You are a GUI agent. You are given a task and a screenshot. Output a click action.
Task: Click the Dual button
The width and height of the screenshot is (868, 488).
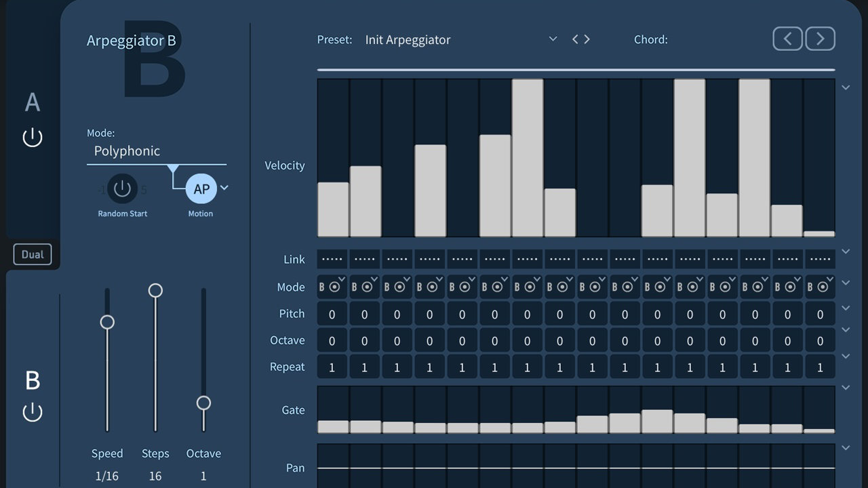(33, 254)
